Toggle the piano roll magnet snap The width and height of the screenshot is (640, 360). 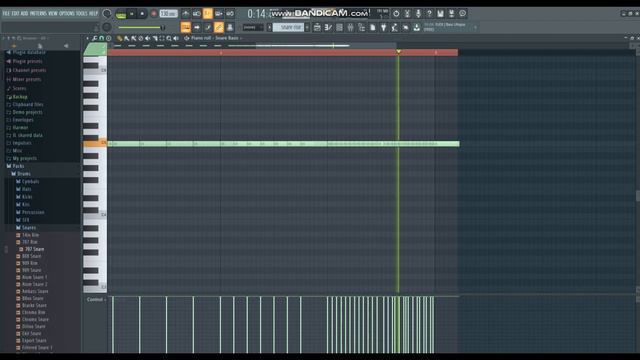pyautogui.click(x=102, y=38)
